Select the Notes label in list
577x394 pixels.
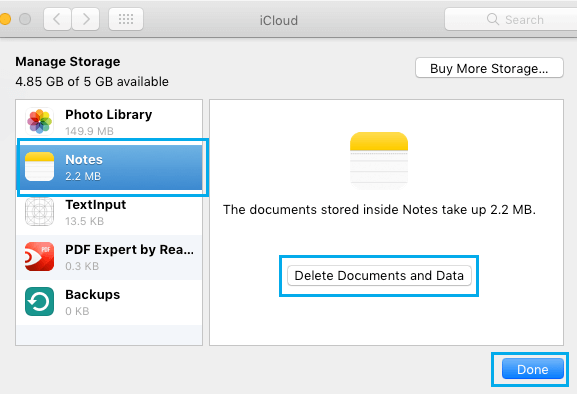84,160
